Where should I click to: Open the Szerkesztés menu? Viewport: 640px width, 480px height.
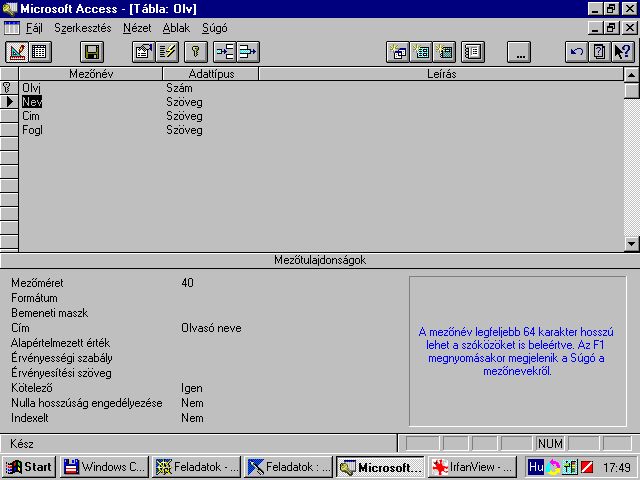83,28
